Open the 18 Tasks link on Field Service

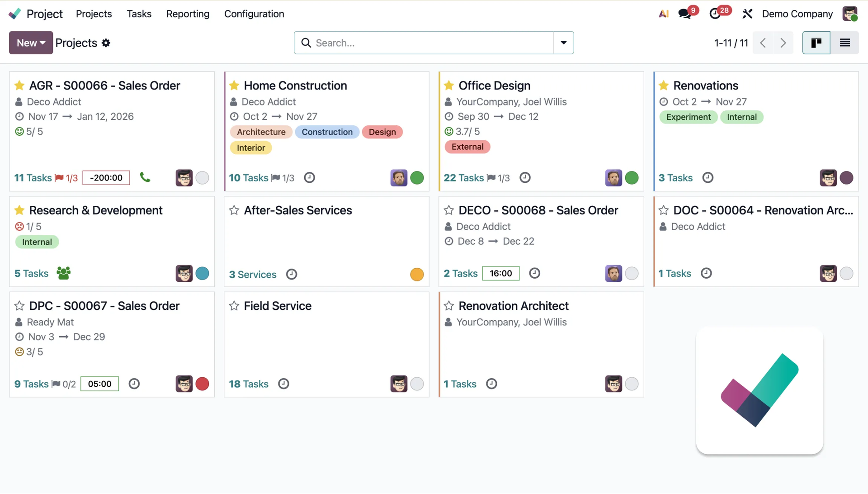coord(249,384)
